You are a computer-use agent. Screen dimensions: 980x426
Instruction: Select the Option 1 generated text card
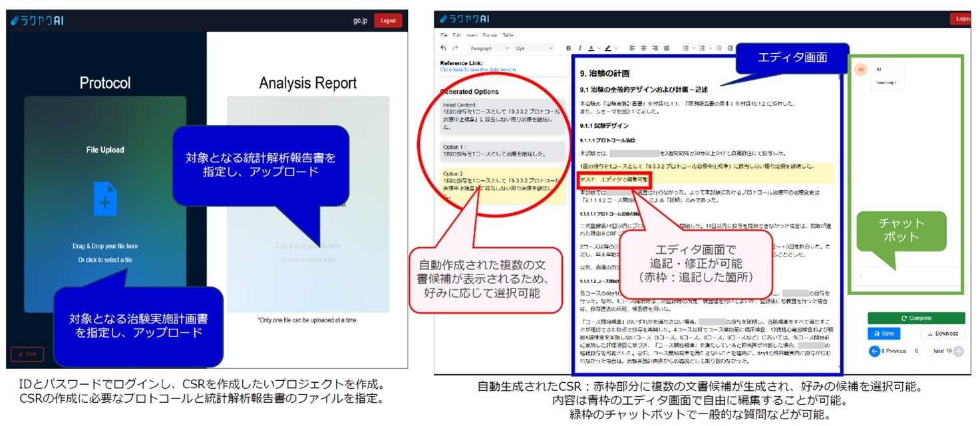(x=503, y=150)
